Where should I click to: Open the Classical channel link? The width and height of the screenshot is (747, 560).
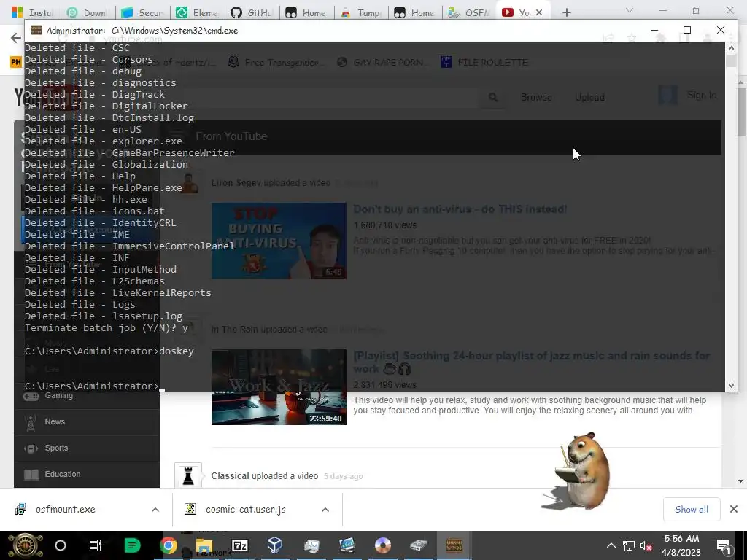(x=230, y=475)
